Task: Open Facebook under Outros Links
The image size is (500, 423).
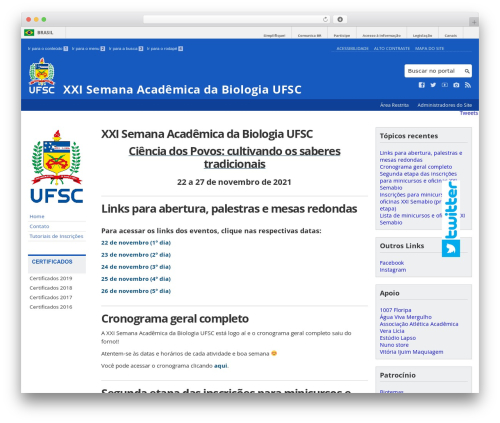Action: 392,263
